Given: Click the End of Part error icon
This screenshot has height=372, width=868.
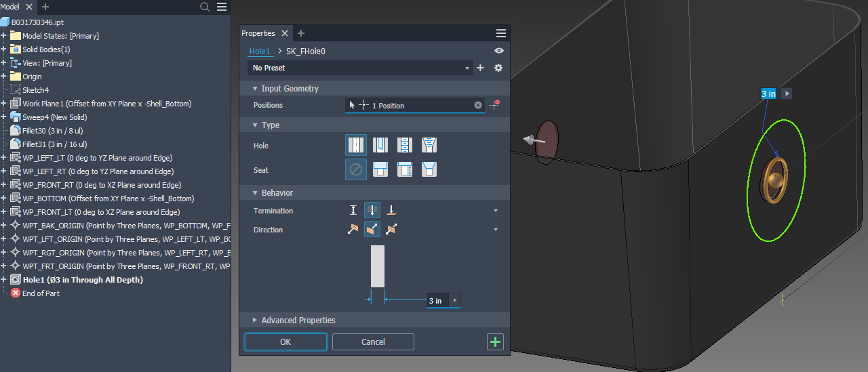Looking at the screenshot, I should pyautogui.click(x=16, y=293).
